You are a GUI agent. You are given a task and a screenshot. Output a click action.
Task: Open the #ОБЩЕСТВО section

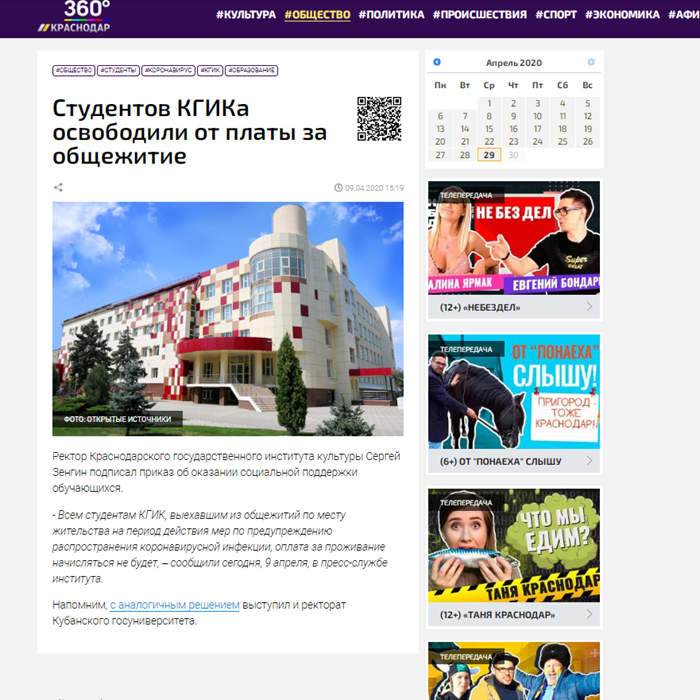click(x=317, y=15)
